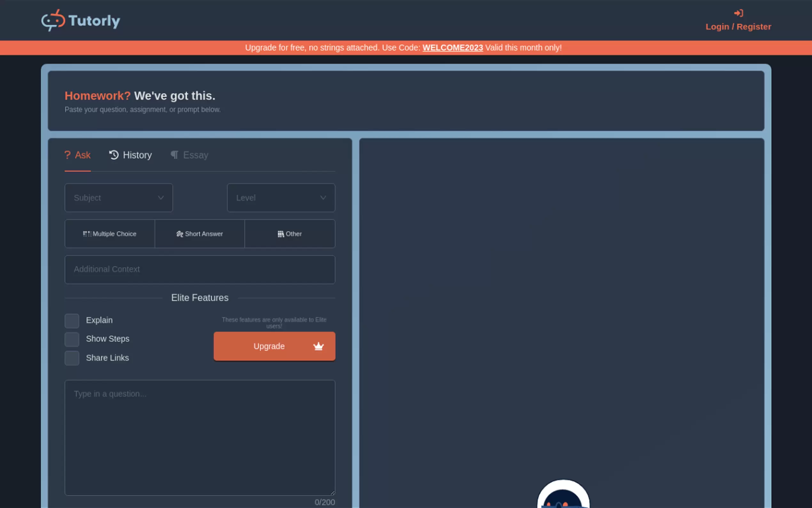
Task: Check the Show Steps option
Action: 72,339
